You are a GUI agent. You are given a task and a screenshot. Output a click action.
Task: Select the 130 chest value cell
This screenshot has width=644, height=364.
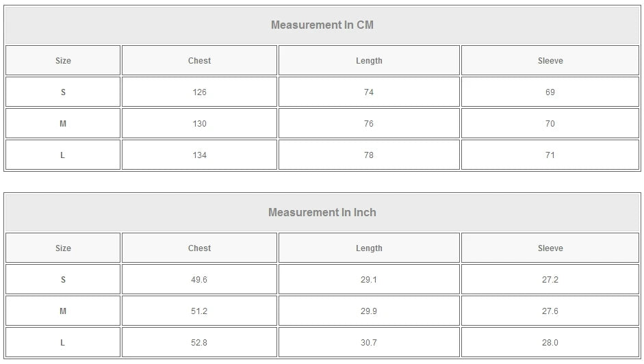pos(199,124)
